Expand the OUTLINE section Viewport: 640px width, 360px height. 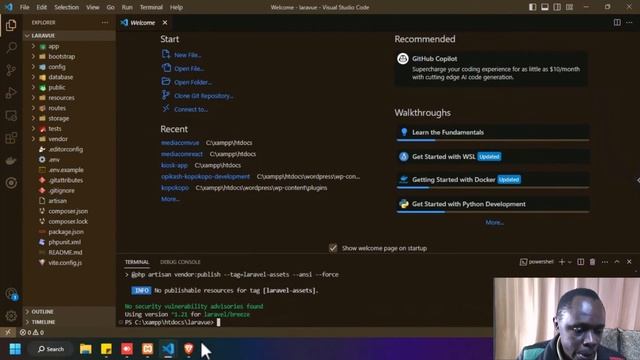coord(69,311)
